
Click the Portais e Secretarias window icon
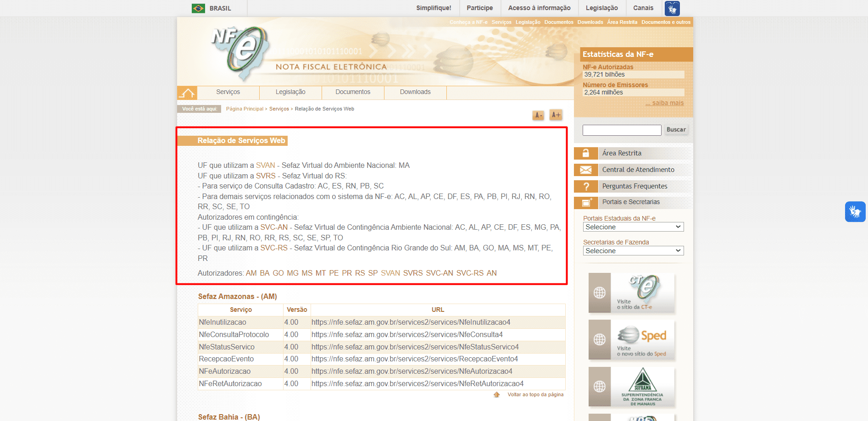586,202
